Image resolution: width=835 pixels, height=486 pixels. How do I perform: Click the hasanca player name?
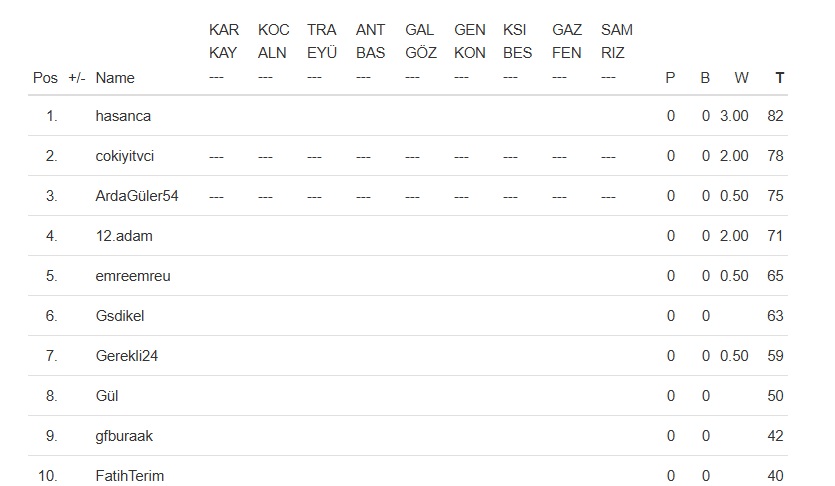pyautogui.click(x=123, y=116)
